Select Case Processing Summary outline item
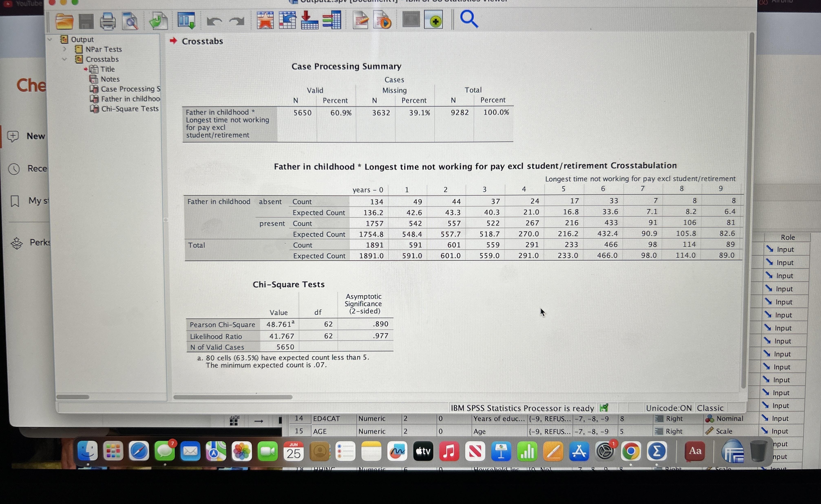 tap(130, 89)
